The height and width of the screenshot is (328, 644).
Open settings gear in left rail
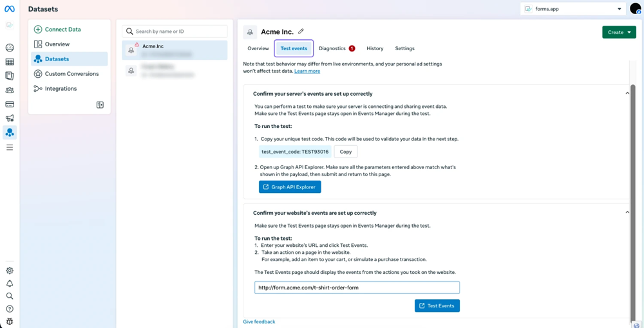(x=10, y=271)
